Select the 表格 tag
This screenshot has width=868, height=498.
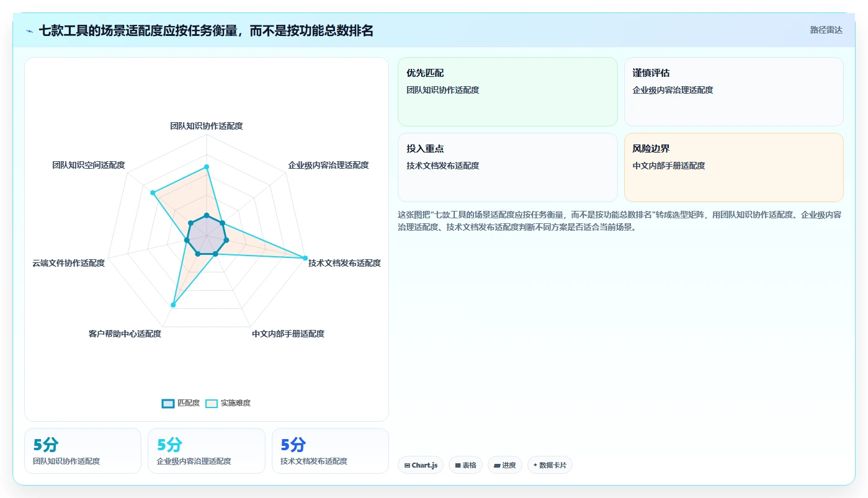(x=465, y=465)
